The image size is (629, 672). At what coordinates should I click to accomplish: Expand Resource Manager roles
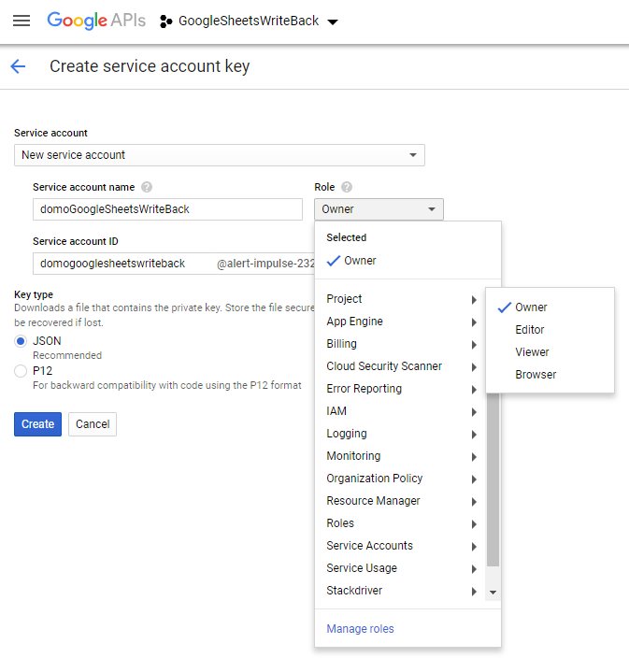(x=402, y=501)
